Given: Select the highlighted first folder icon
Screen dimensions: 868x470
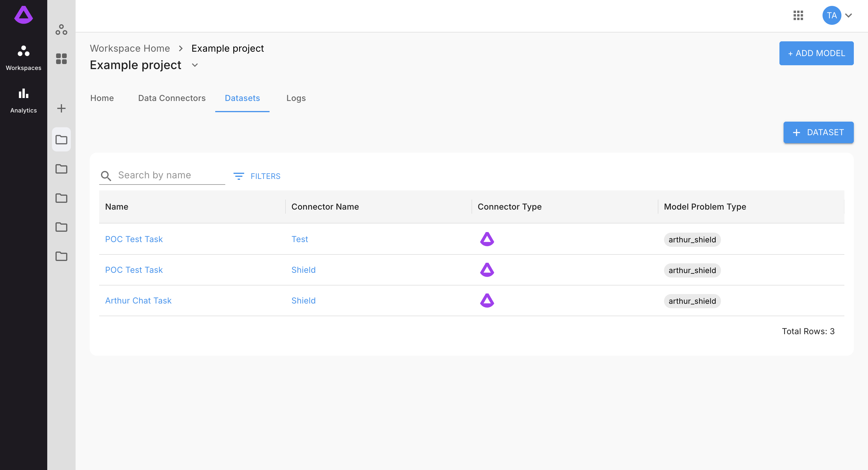Looking at the screenshot, I should [x=61, y=139].
